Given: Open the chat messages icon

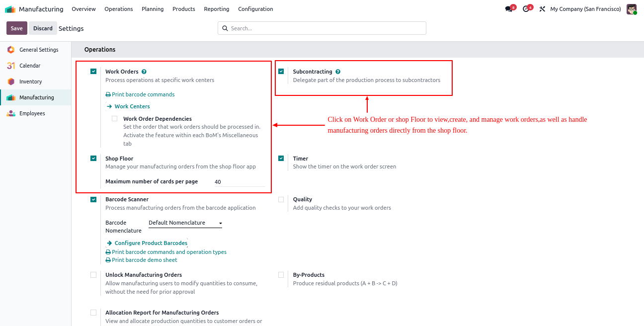Looking at the screenshot, I should coord(508,9).
